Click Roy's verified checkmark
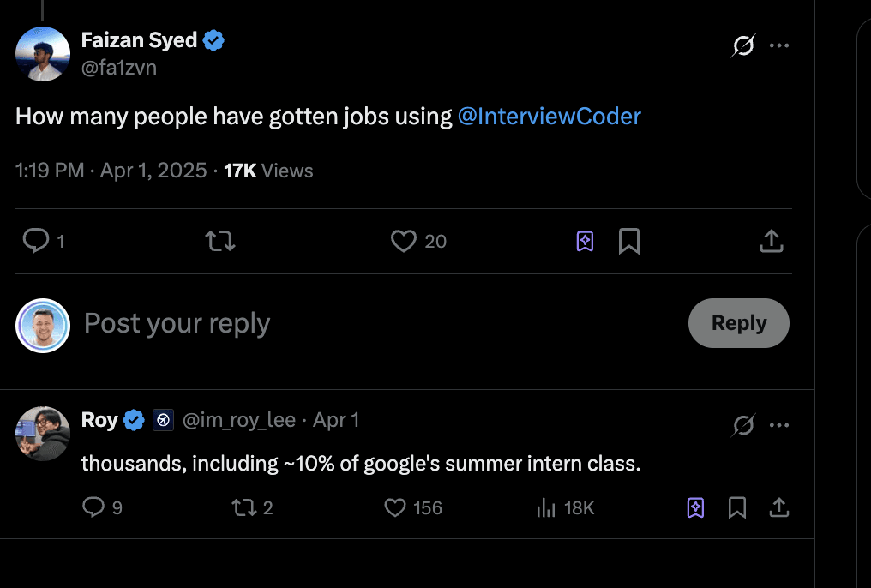This screenshot has width=871, height=588. [x=134, y=420]
